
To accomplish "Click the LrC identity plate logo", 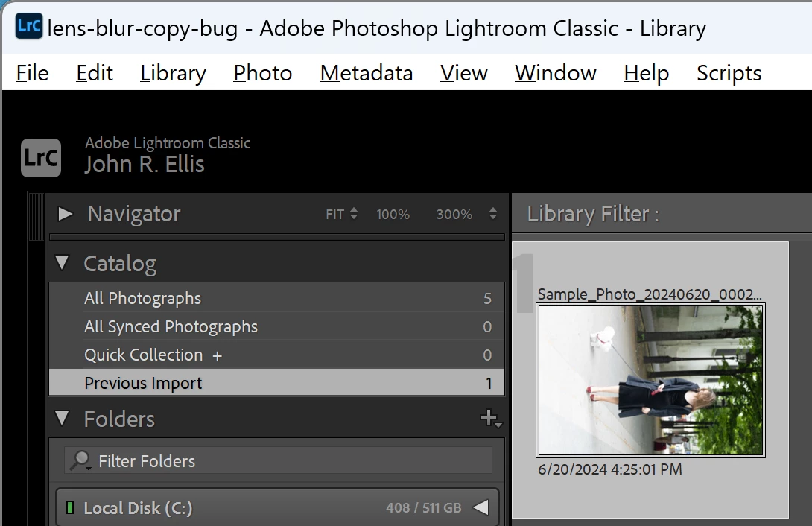I will (x=41, y=158).
